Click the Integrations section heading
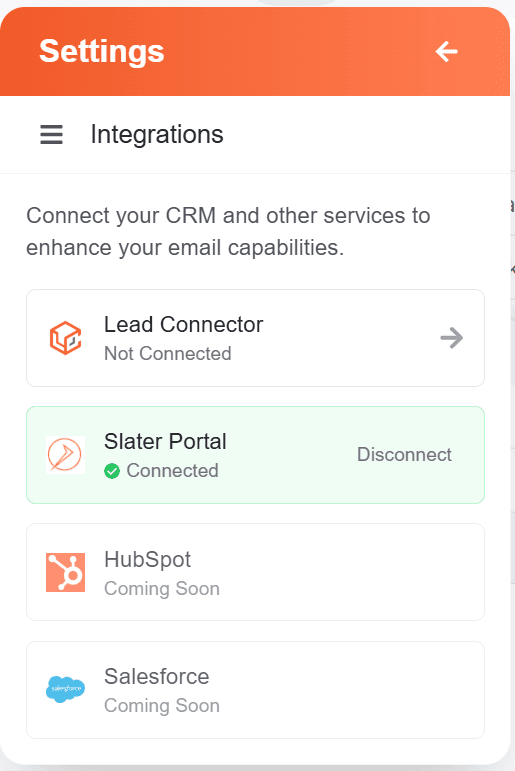Screen dimensions: 515x771 tap(157, 134)
